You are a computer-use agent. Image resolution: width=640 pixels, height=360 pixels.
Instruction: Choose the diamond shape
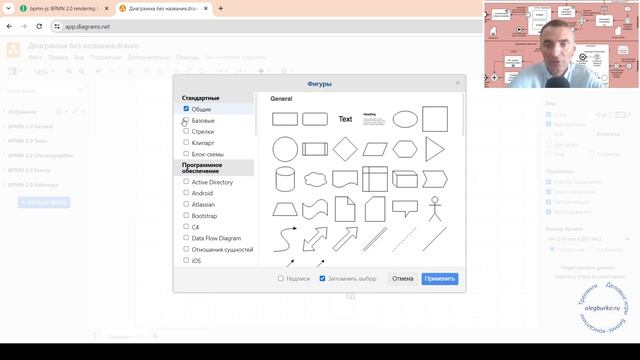coord(345,149)
